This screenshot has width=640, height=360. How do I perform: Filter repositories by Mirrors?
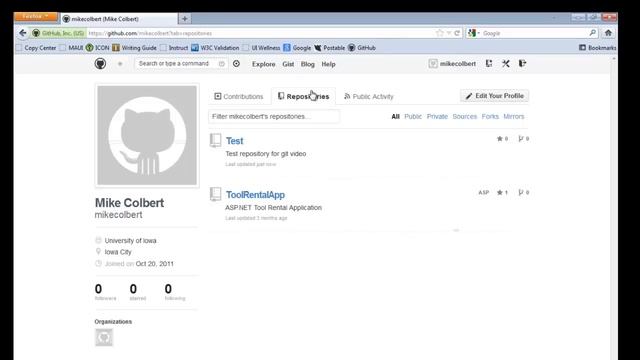tap(513, 116)
